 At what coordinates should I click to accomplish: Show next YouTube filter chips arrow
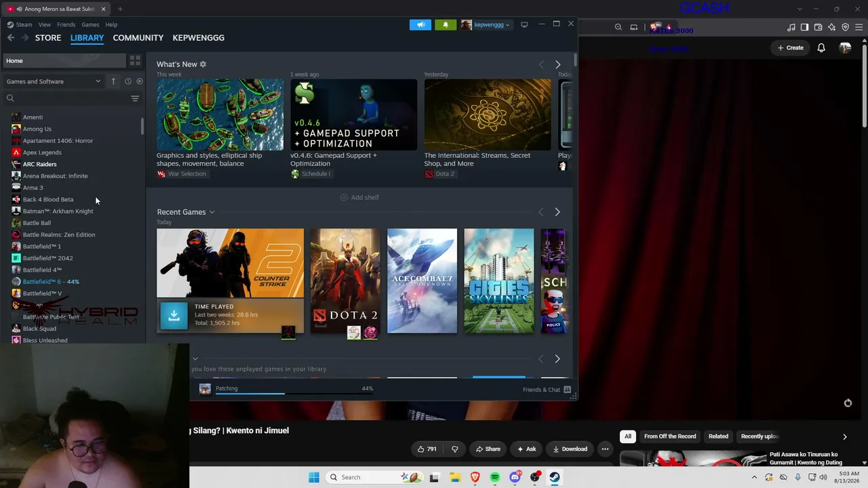[845, 436]
